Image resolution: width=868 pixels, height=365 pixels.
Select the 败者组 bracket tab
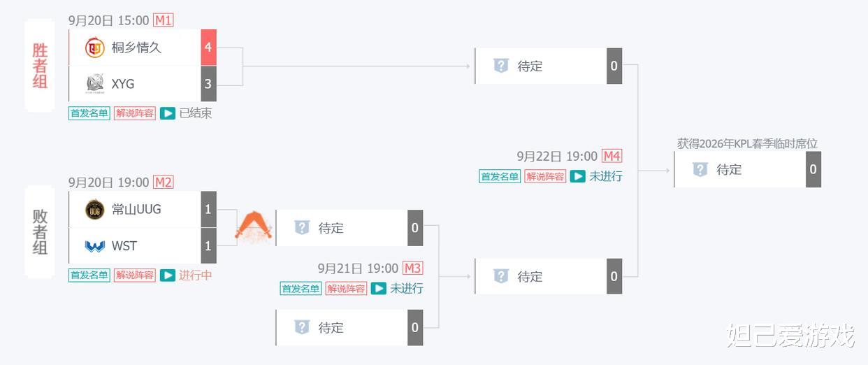click(40, 231)
